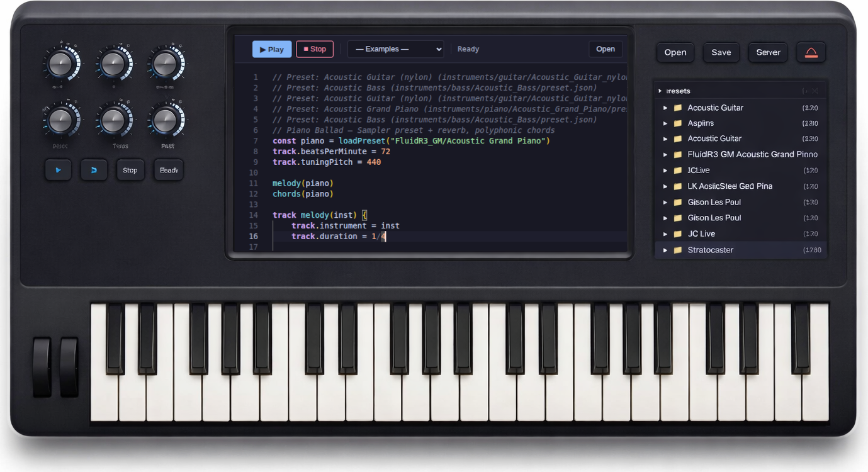Click the Save option in the top bar
This screenshot has height=472, width=868.
tap(721, 52)
